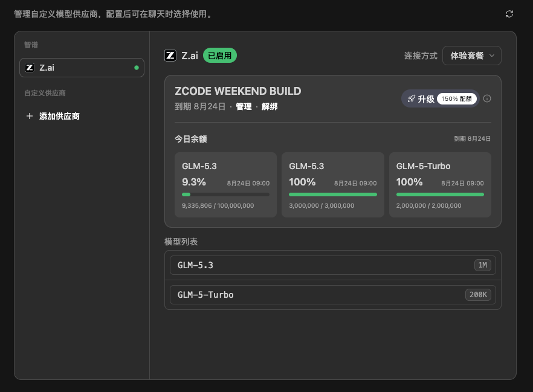
Task: Select the GLM-5.3 row in model list
Action: [x=333, y=265]
